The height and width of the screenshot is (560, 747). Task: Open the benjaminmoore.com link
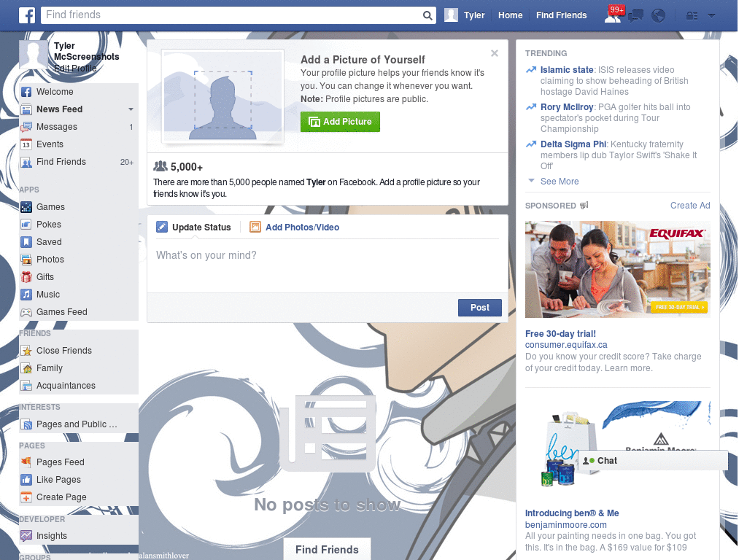565,525
